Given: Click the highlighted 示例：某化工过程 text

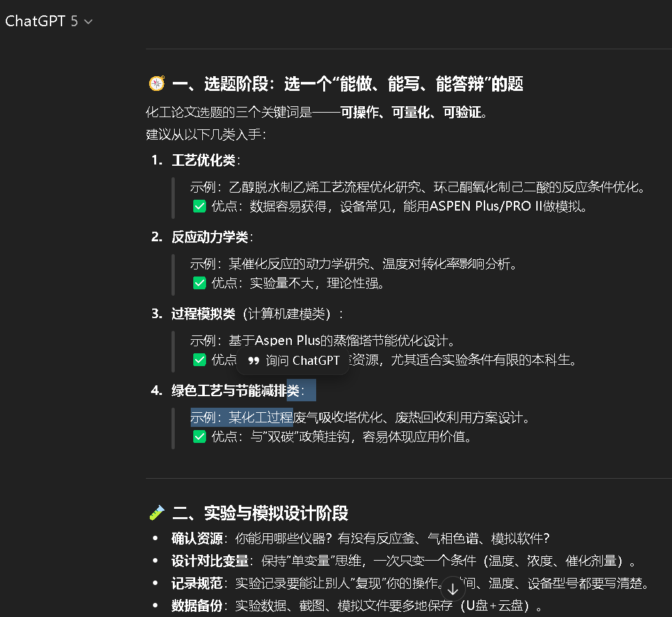Looking at the screenshot, I should 242,417.
